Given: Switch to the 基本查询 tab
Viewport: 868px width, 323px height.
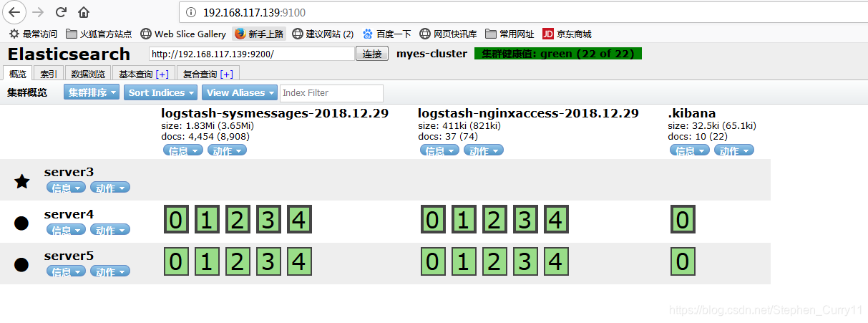Looking at the screenshot, I should (143, 74).
